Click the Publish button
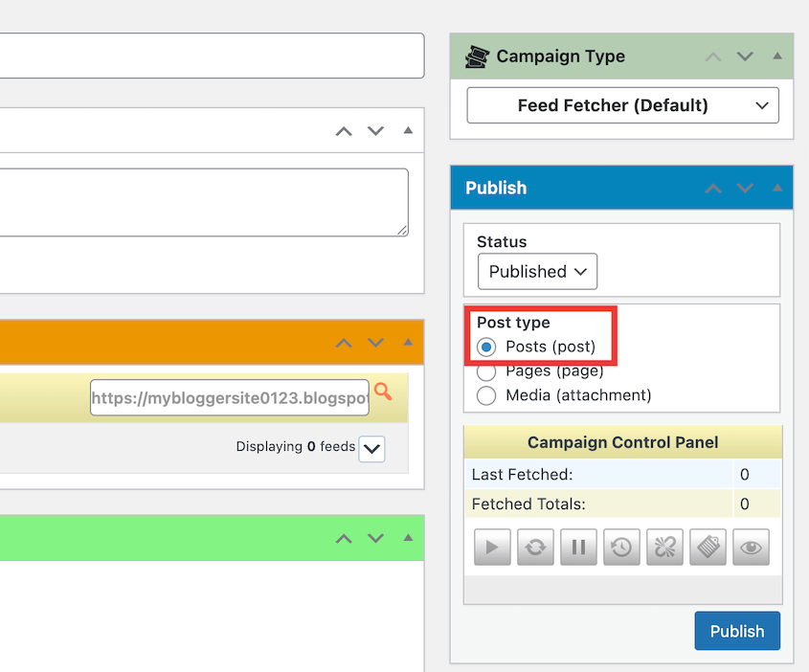Image resolution: width=809 pixels, height=672 pixels. point(737,631)
